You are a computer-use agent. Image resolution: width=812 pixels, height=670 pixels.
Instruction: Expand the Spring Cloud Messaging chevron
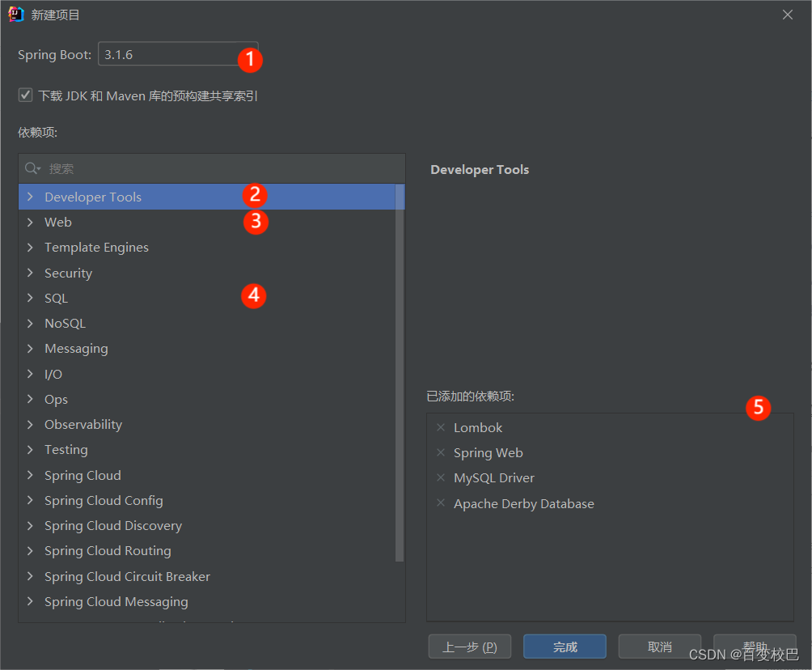click(30, 601)
